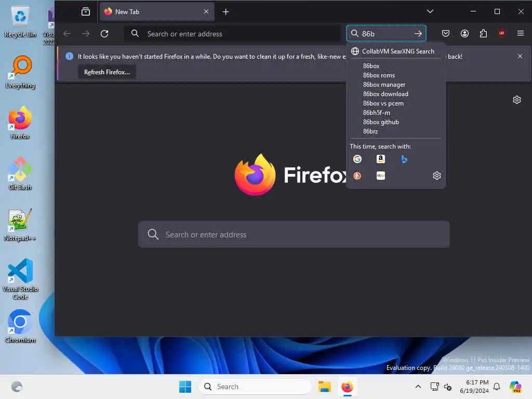Screen dimensions: 532x399
Task: Click the address bar field
Action: [x=232, y=34]
